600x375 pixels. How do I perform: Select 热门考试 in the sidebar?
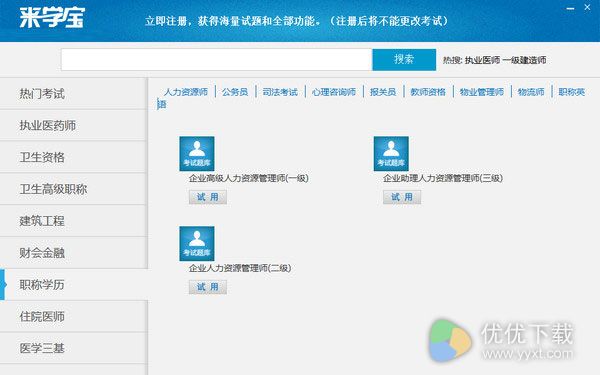pos(73,93)
